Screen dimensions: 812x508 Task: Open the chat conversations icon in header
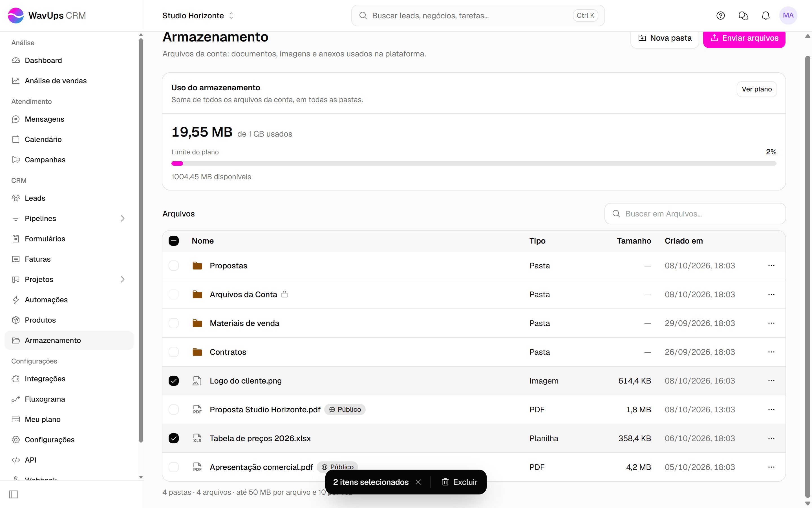point(743,16)
